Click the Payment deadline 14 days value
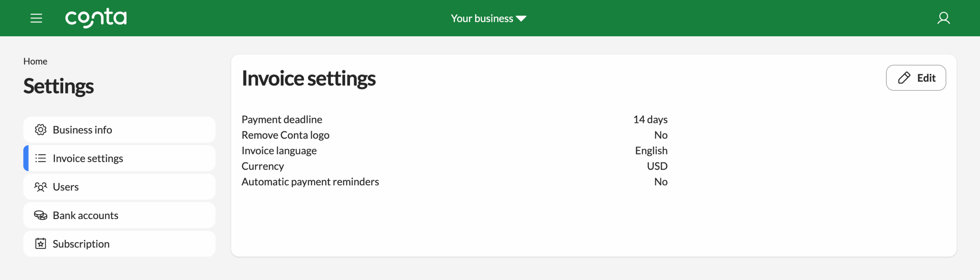Image resolution: width=980 pixels, height=280 pixels. [650, 120]
